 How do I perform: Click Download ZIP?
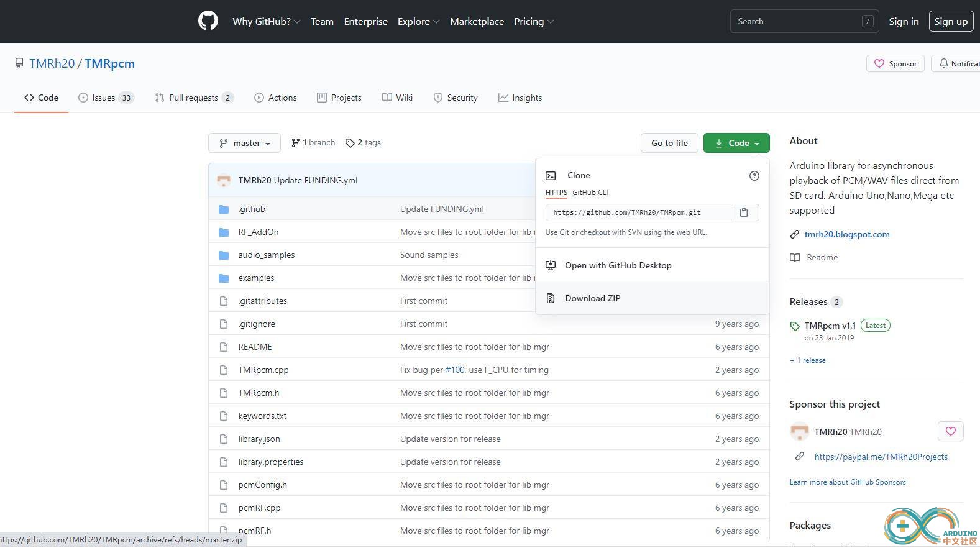(652, 298)
